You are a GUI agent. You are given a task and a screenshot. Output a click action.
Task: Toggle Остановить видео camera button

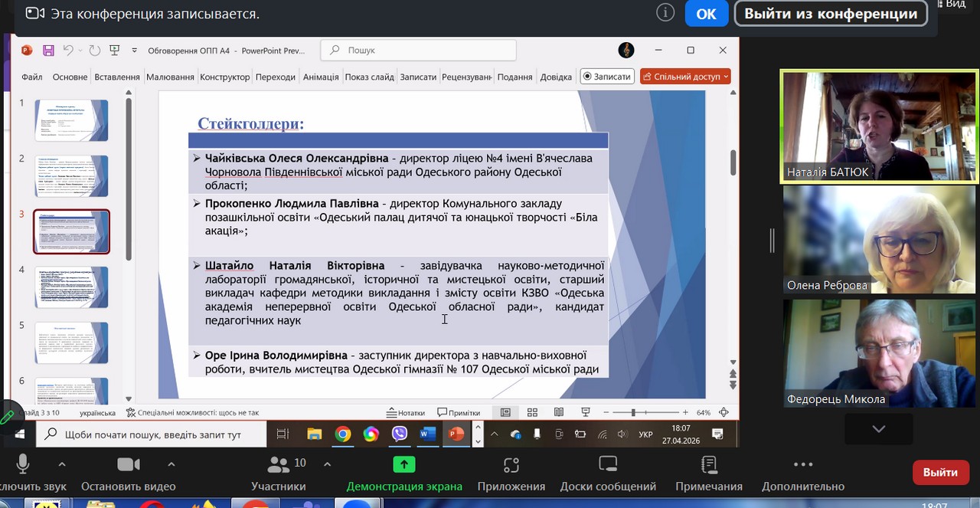(x=128, y=474)
